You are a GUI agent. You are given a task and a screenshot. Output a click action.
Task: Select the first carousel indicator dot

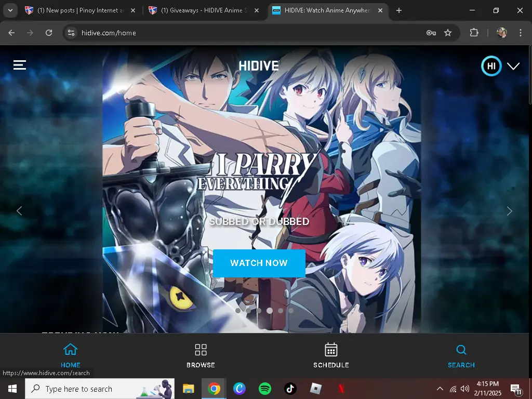click(x=238, y=311)
